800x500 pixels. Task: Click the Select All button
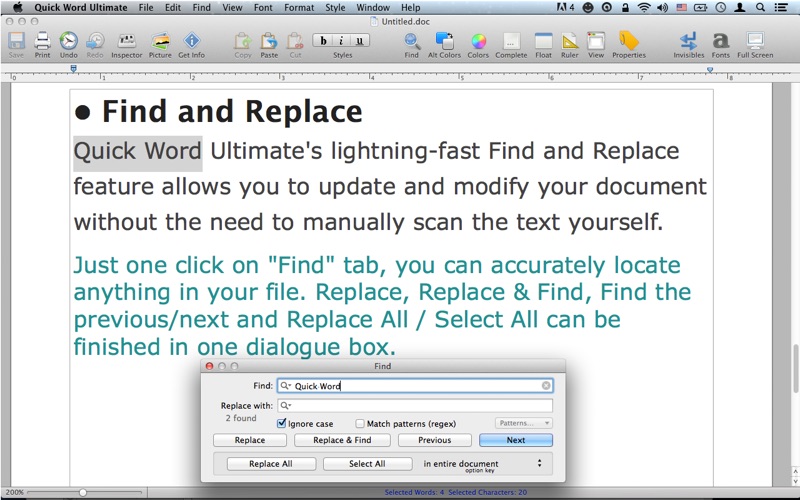367,464
